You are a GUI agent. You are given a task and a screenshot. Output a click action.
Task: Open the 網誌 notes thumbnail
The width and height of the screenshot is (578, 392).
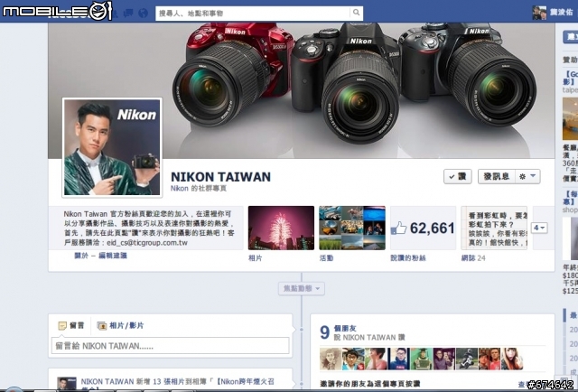coord(494,228)
